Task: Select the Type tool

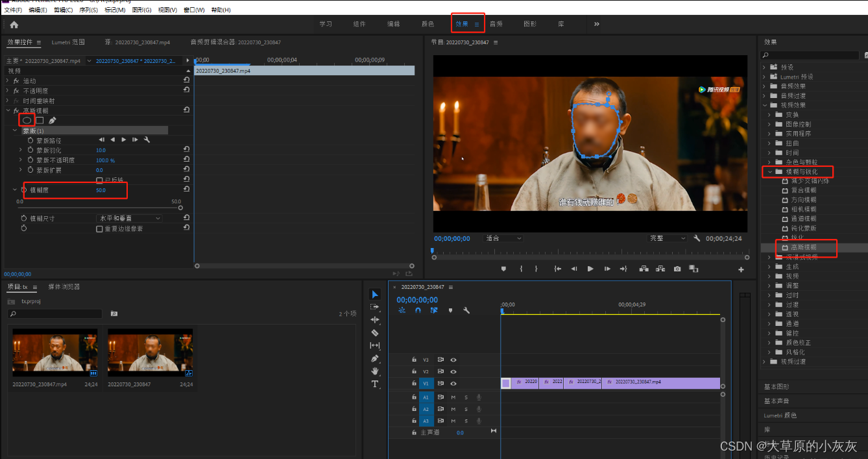Action: click(x=375, y=384)
